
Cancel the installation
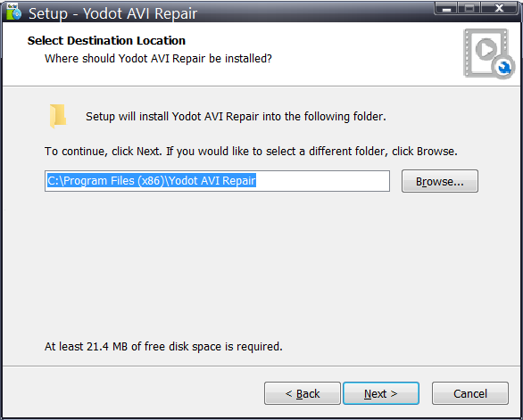(470, 393)
